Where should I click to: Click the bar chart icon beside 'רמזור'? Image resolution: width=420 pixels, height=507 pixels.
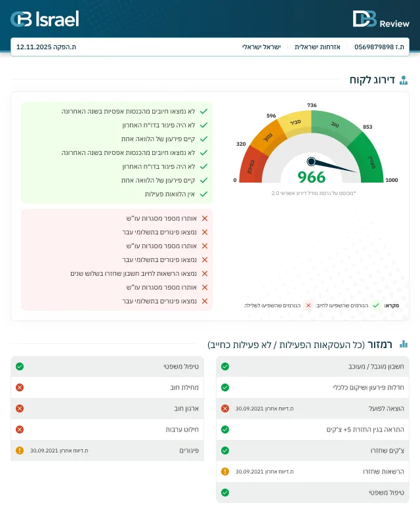pos(404,344)
